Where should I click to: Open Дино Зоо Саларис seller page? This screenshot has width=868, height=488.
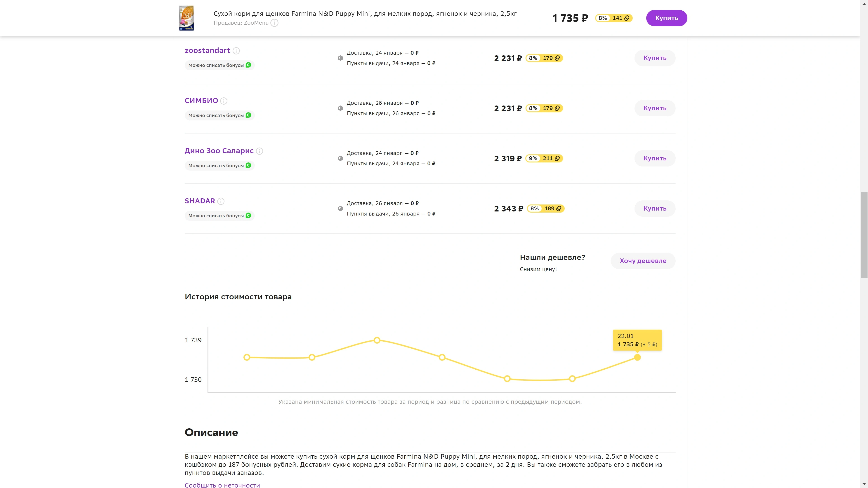(x=219, y=150)
